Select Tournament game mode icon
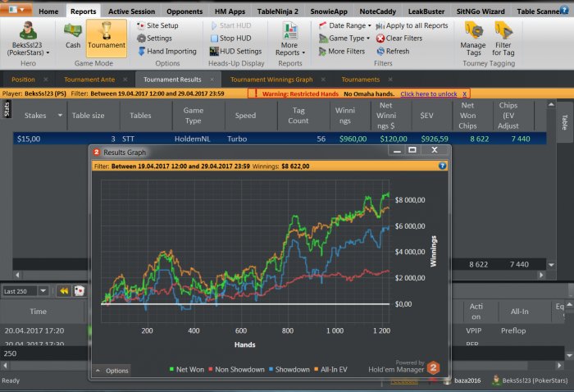The height and width of the screenshot is (392, 574). point(107,35)
